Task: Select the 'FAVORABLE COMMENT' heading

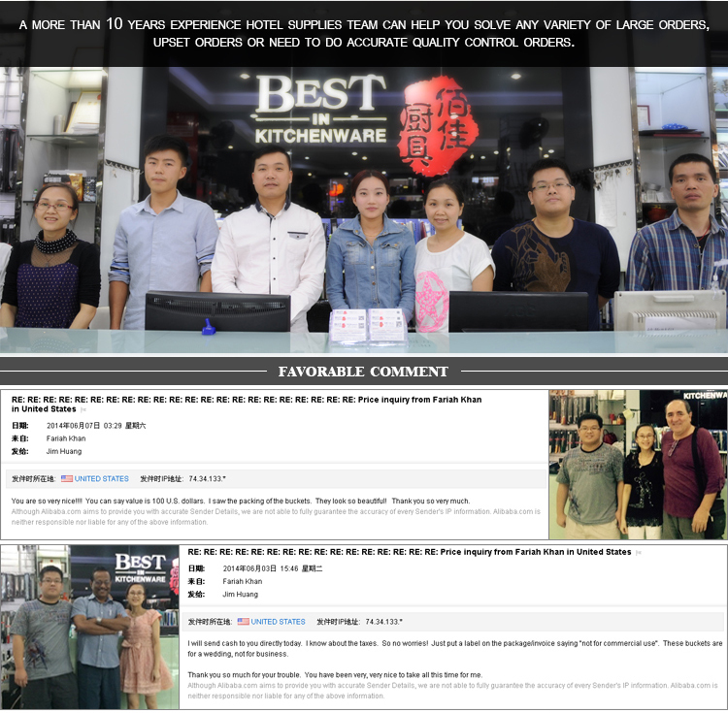Action: 363,372
